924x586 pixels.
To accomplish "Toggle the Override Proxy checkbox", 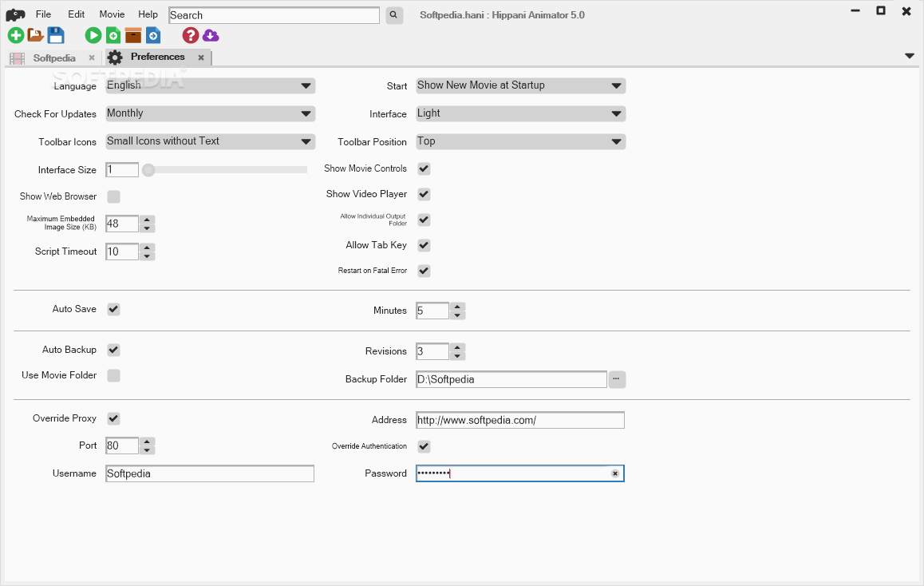I will (114, 418).
